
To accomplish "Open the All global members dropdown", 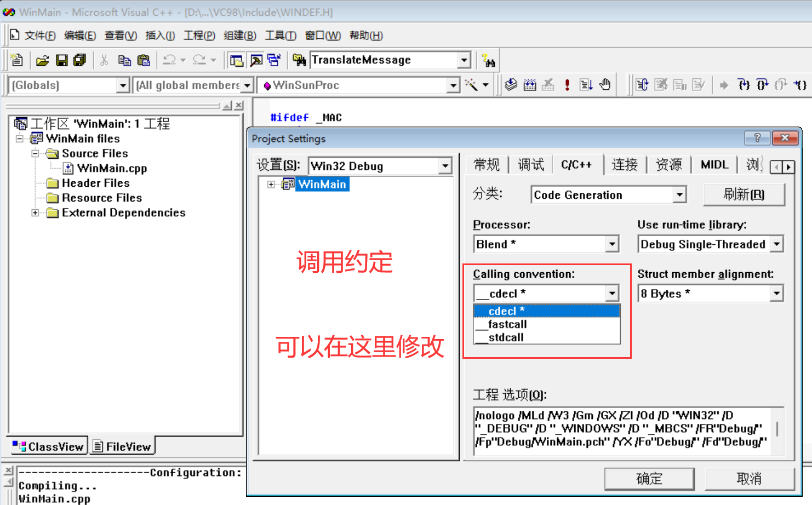I will (x=247, y=85).
